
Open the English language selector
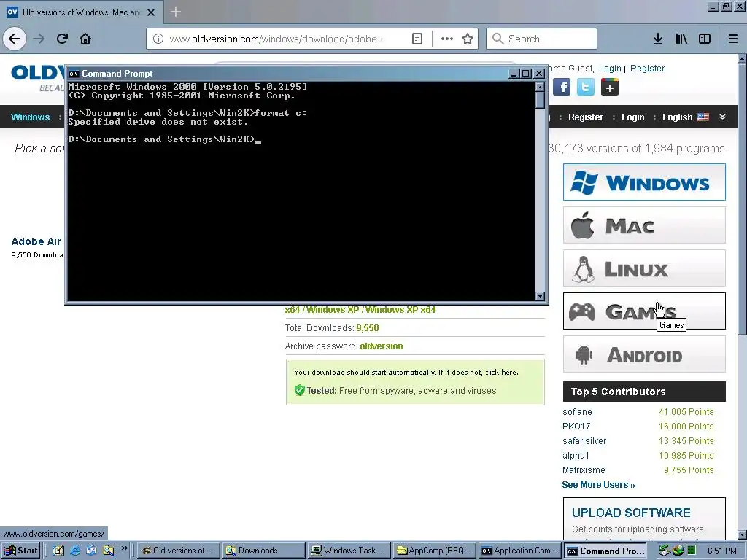(685, 117)
